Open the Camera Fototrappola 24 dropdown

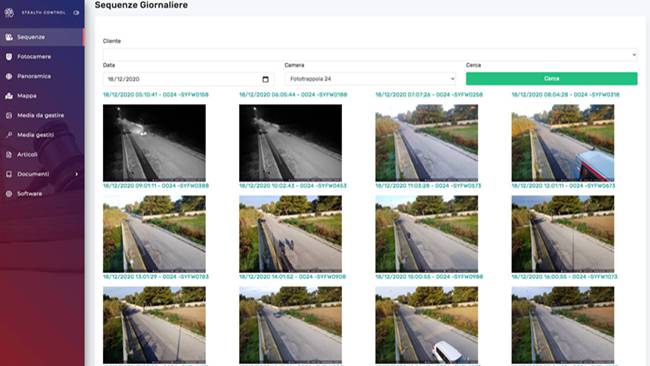tap(370, 79)
